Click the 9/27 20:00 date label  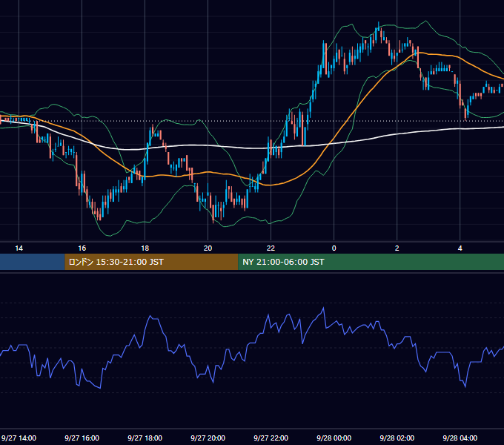[x=208, y=438]
